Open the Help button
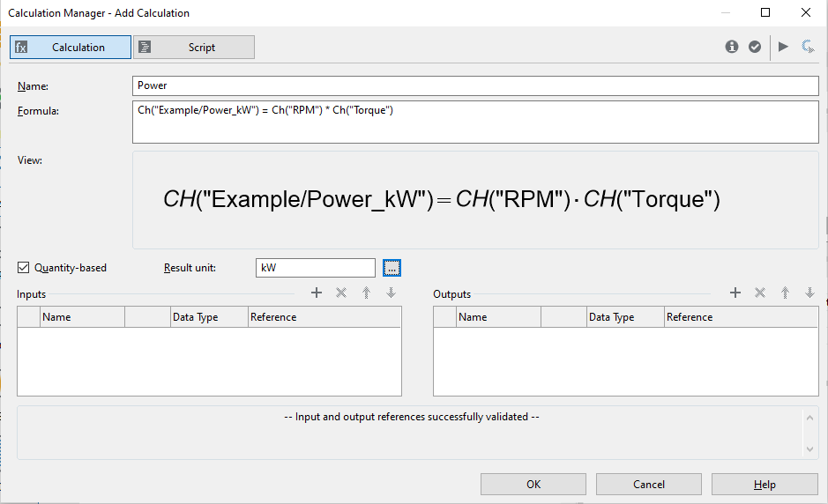This screenshot has width=828, height=504. point(765,484)
